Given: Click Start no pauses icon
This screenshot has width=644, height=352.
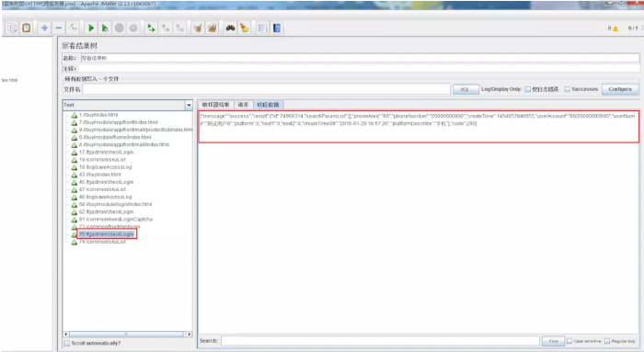Looking at the screenshot, I should pos(105,28).
